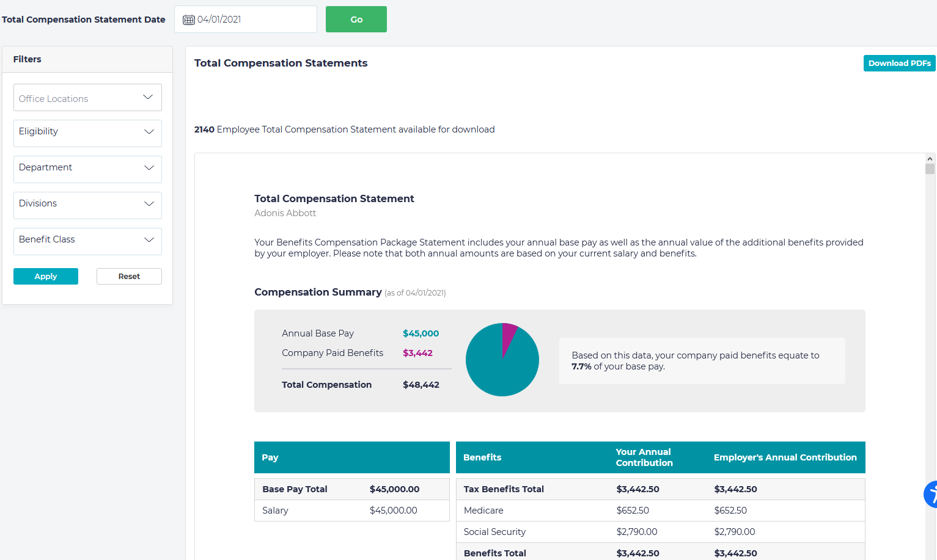Expand the Department filter dropdown

(87, 169)
